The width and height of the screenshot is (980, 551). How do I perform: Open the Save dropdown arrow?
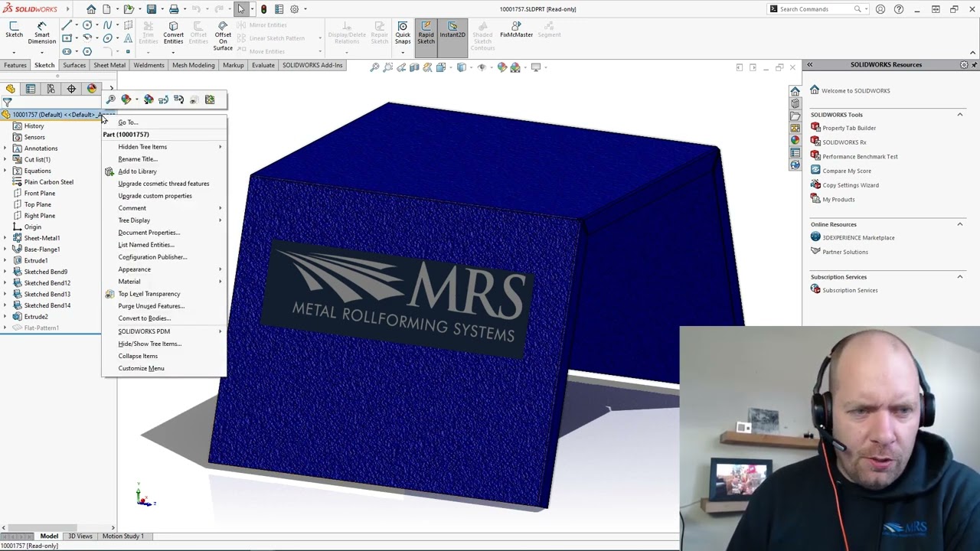pyautogui.click(x=162, y=9)
